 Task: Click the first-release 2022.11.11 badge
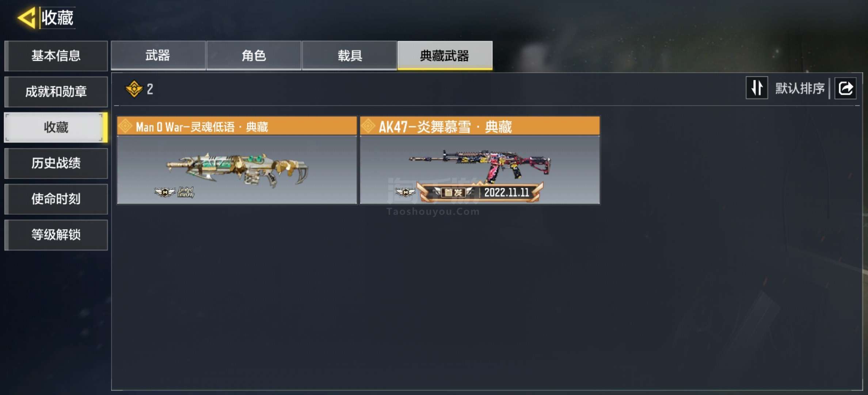480,192
